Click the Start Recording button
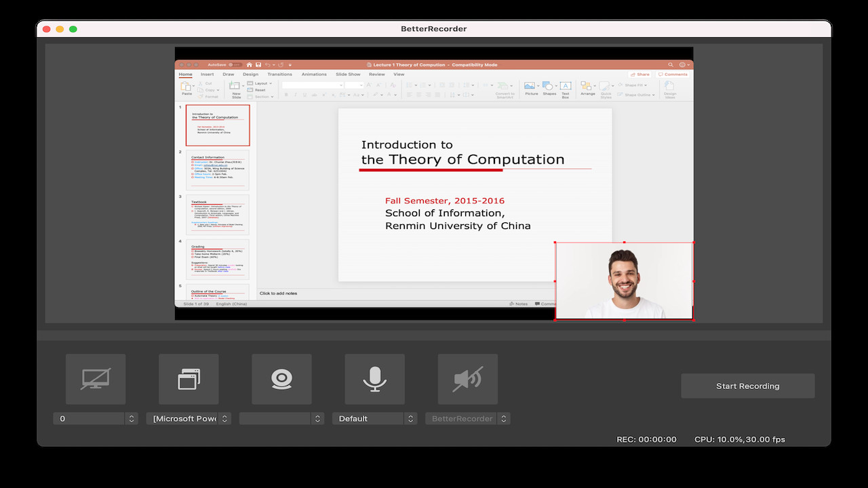Image resolution: width=868 pixels, height=488 pixels. click(x=747, y=386)
